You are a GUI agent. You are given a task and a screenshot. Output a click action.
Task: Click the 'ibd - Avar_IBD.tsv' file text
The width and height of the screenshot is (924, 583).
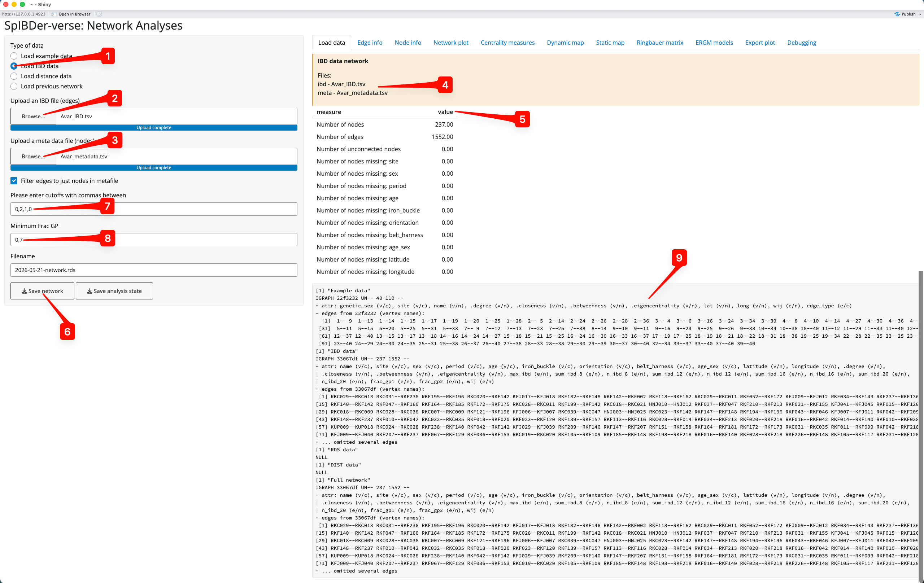341,84
